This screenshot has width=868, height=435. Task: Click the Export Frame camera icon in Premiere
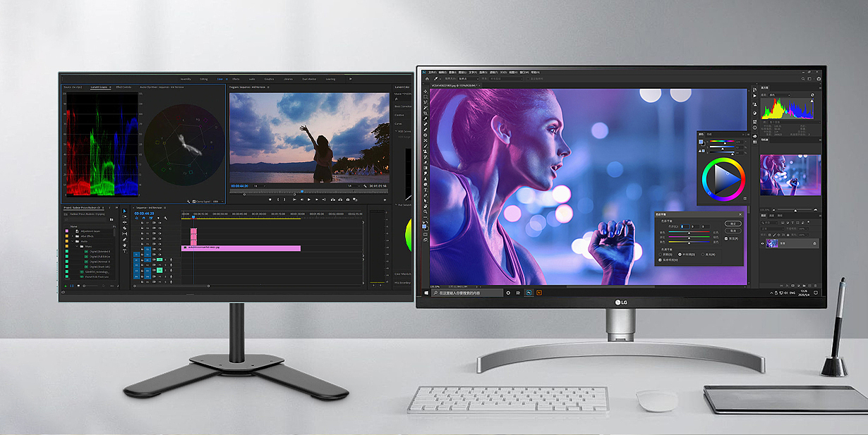coord(348,200)
